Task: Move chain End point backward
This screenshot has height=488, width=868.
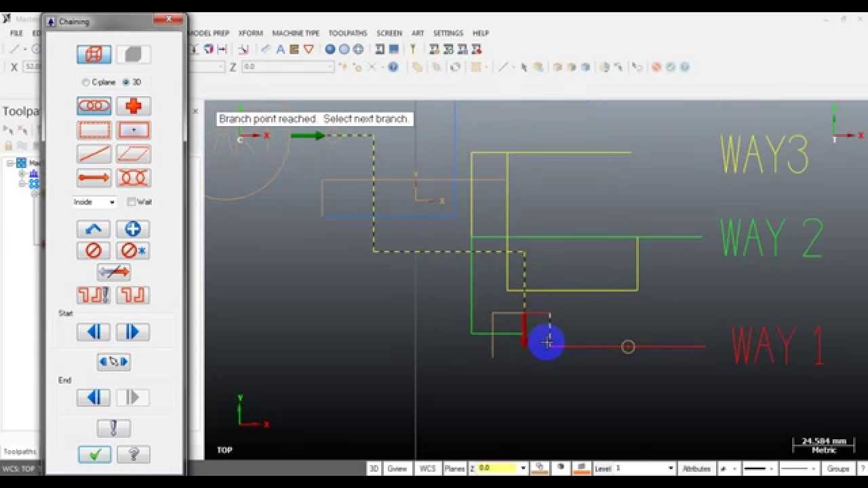Action: pyautogui.click(x=94, y=397)
